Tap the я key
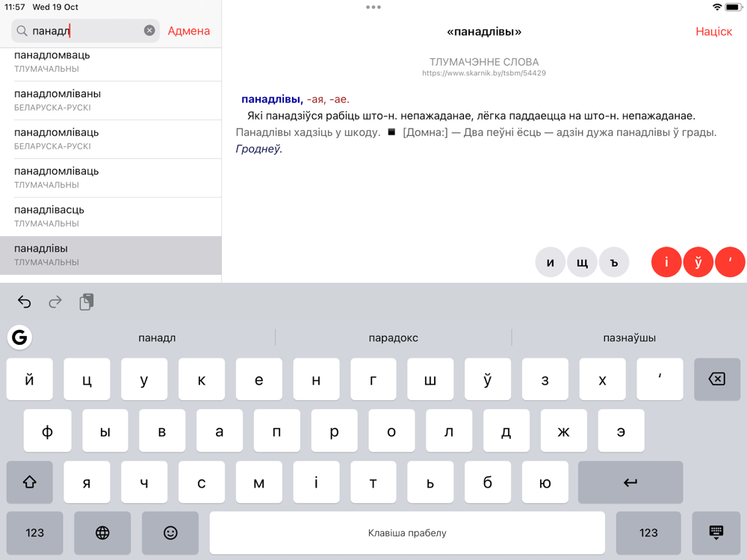The image size is (747, 560). tap(87, 482)
